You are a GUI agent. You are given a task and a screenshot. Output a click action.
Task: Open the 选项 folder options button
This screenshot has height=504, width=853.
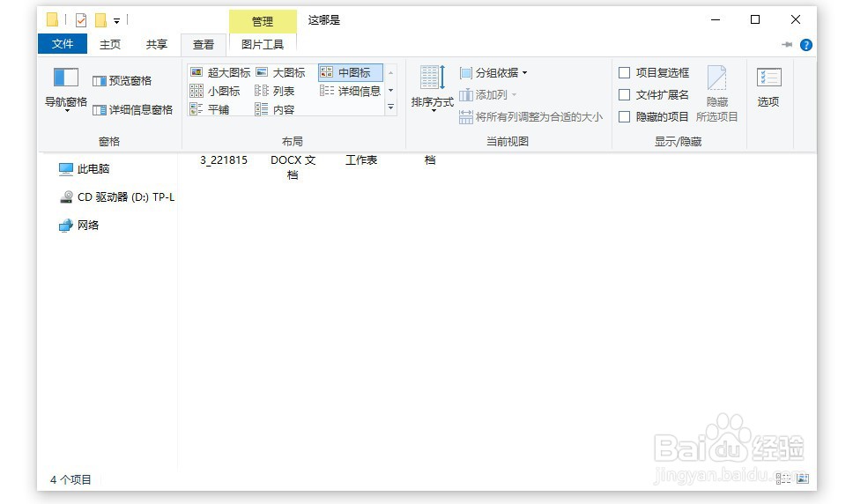point(768,87)
